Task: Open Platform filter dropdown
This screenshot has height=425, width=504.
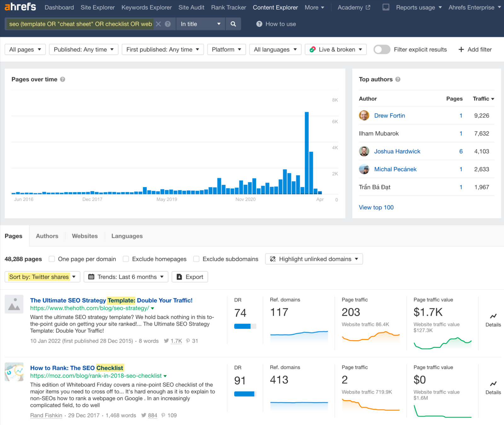Action: [226, 49]
